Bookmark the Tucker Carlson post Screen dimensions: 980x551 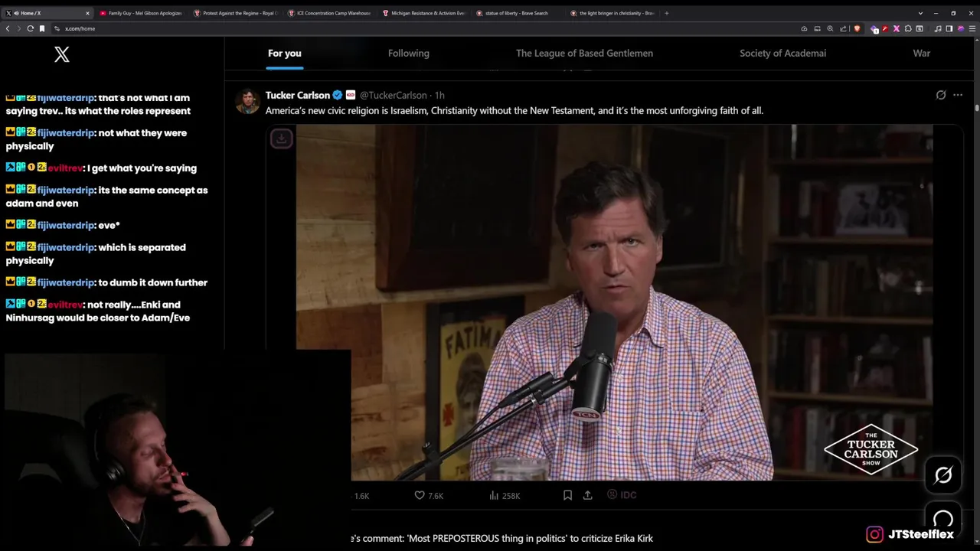coord(567,495)
